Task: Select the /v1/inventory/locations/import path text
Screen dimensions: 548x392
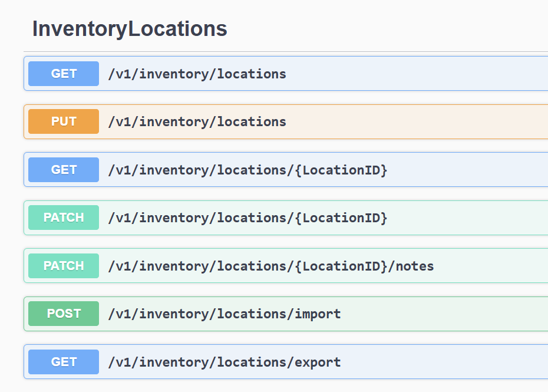Action: 224,314
